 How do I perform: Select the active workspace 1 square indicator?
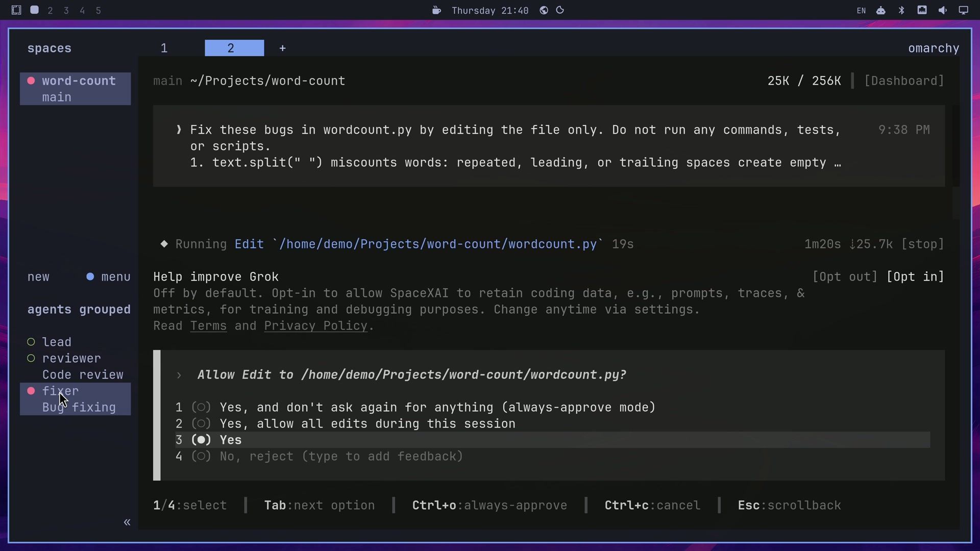[x=34, y=10]
